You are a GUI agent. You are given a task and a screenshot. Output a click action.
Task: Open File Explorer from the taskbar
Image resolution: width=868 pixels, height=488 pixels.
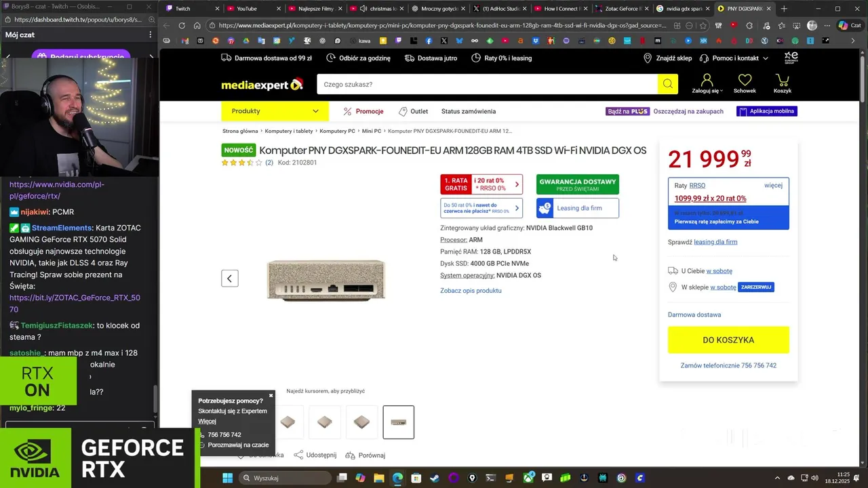coord(379,478)
